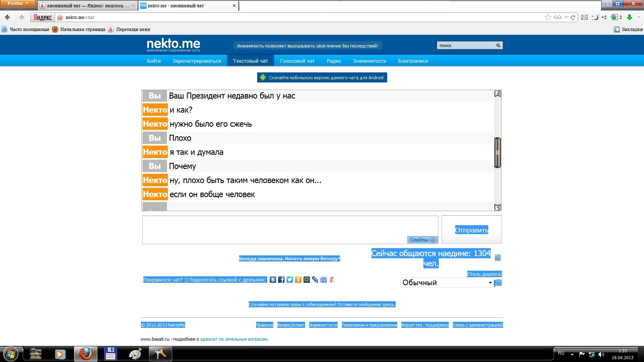644x362 pixels.
Task: Switch to the Яндекс анонимный чат tab
Action: click(x=87, y=6)
